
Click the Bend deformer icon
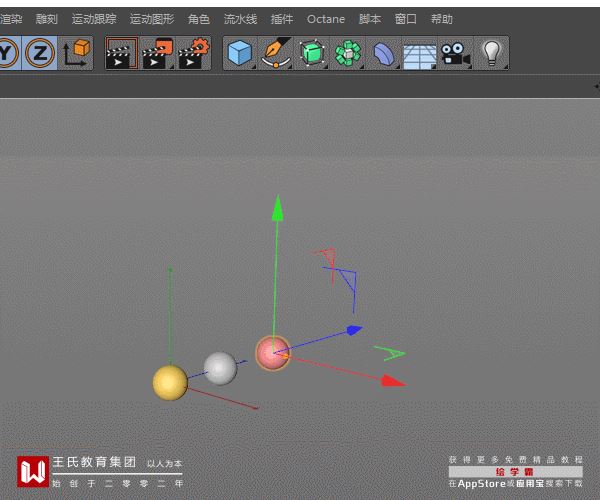click(384, 53)
